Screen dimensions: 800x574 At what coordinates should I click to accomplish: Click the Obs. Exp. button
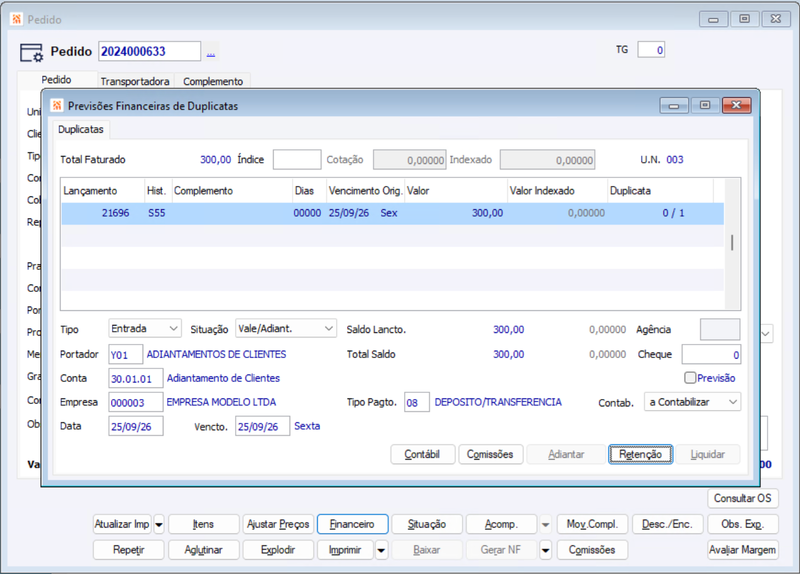[x=742, y=524]
